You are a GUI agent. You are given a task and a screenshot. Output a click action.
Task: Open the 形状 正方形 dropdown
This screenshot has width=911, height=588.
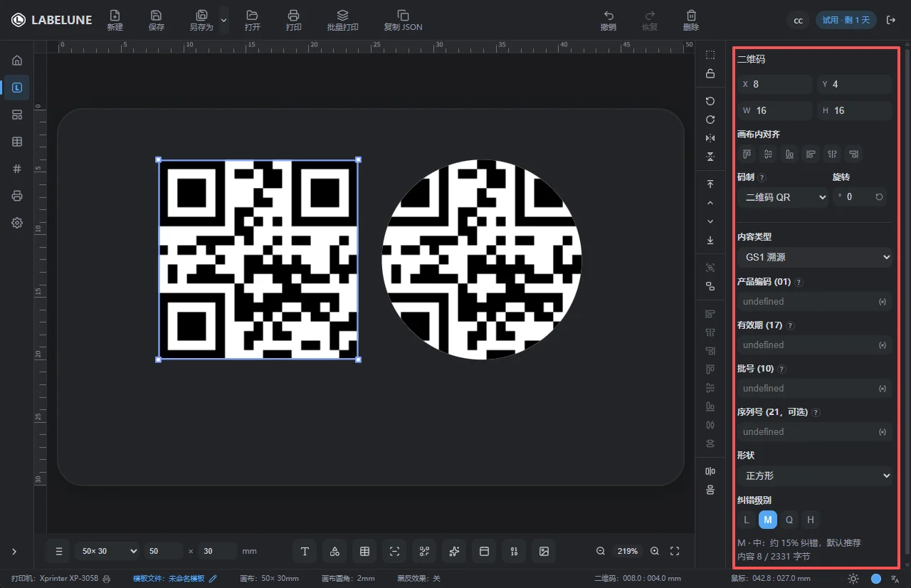pos(815,476)
